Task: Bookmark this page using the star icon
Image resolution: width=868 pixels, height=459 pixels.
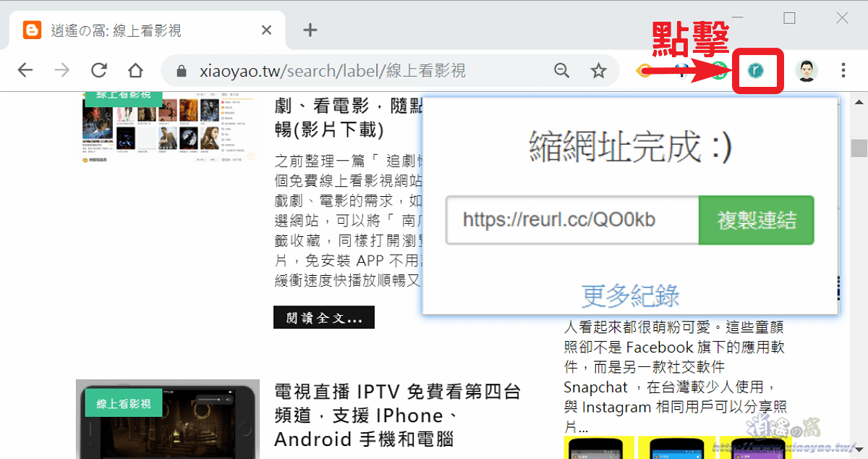Action: (x=598, y=70)
